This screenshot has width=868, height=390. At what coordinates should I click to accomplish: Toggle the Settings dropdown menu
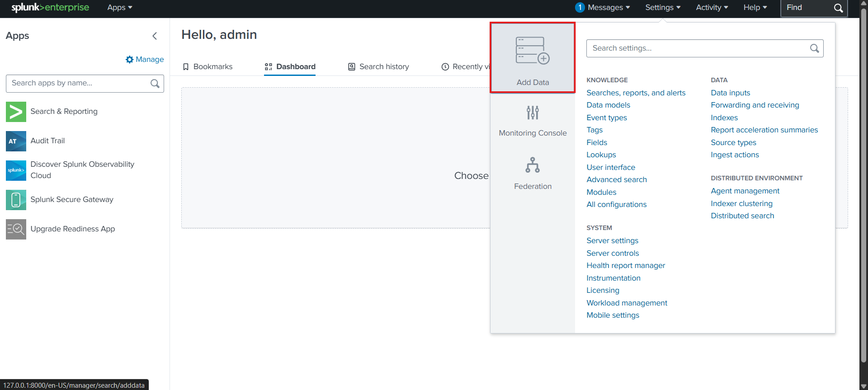[x=663, y=8]
